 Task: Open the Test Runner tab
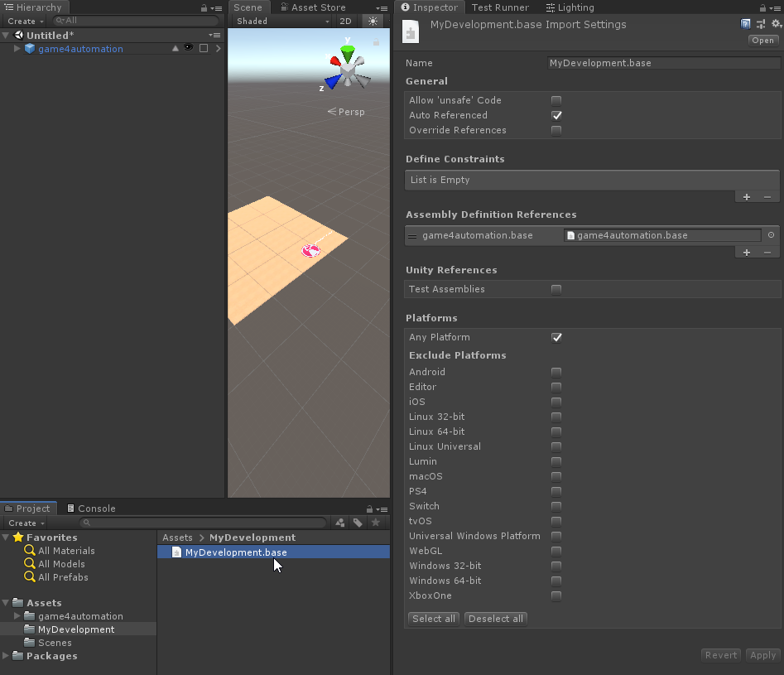499,7
